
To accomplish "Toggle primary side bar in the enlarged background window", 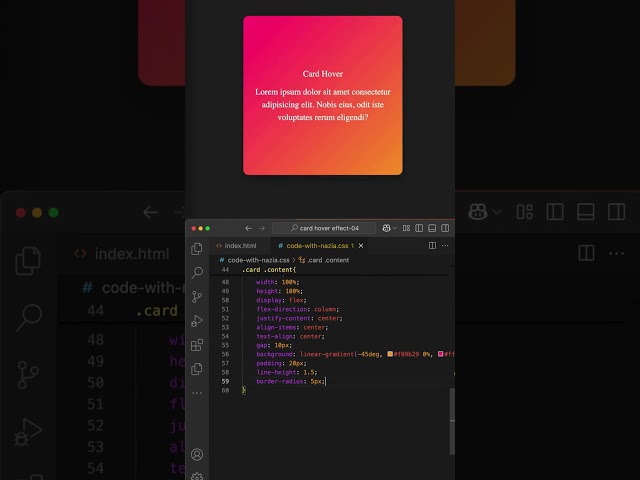I will pos(555,212).
